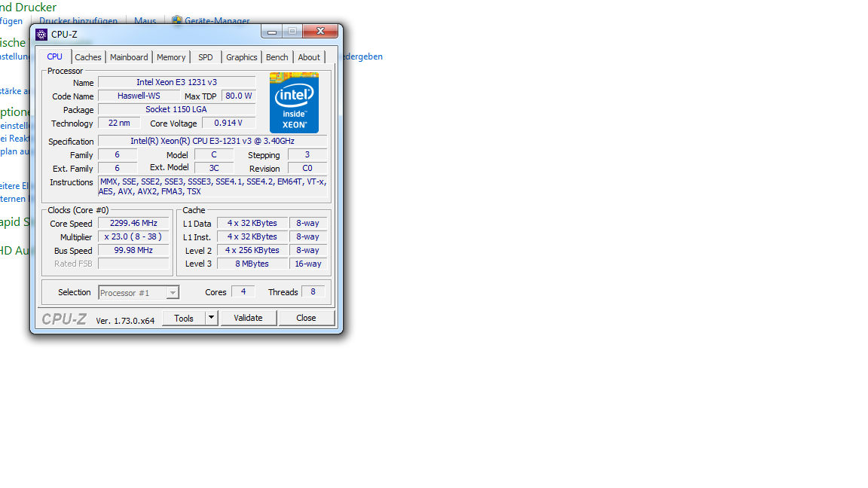Click the Cores value 4
This screenshot has width=868, height=488.
click(243, 291)
